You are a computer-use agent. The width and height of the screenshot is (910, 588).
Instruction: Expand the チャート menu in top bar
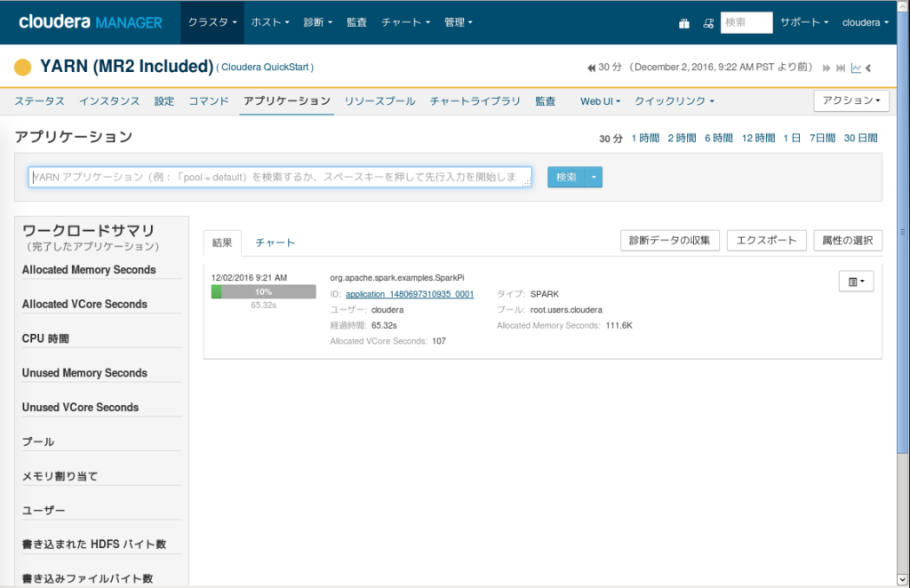click(405, 22)
